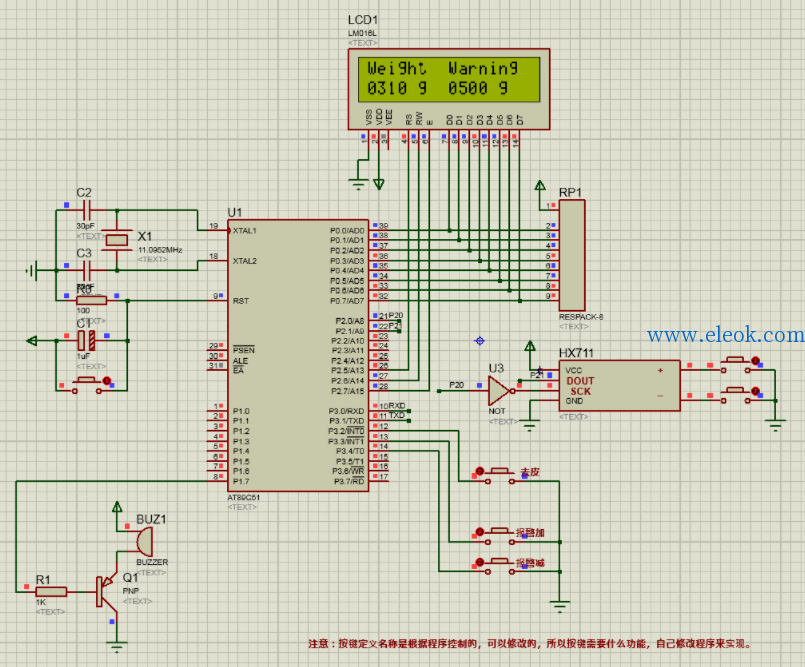Click the red Chinese note at the bottom
Screen dimensions: 805x667
coord(530,644)
